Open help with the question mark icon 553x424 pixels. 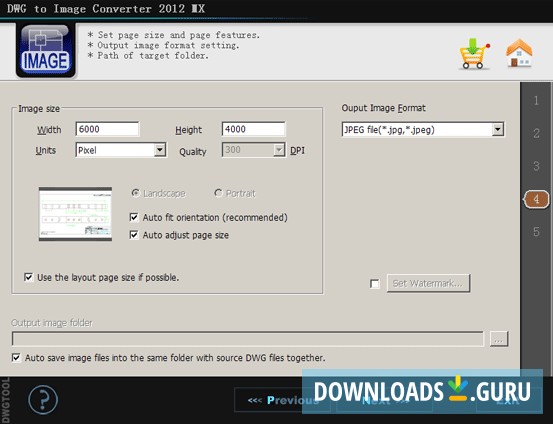(x=43, y=400)
